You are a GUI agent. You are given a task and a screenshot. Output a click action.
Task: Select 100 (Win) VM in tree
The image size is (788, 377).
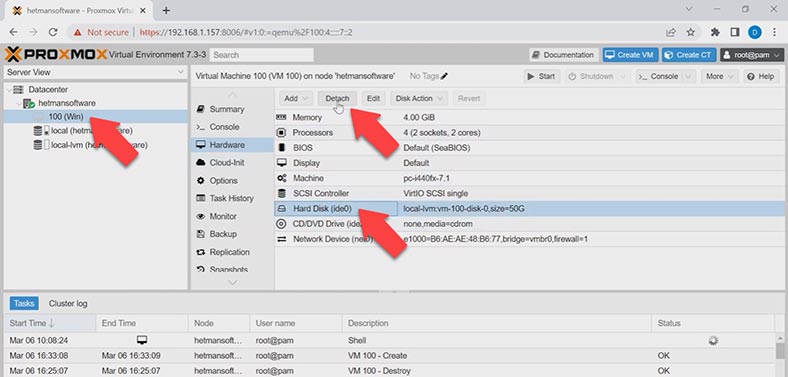coord(95,117)
